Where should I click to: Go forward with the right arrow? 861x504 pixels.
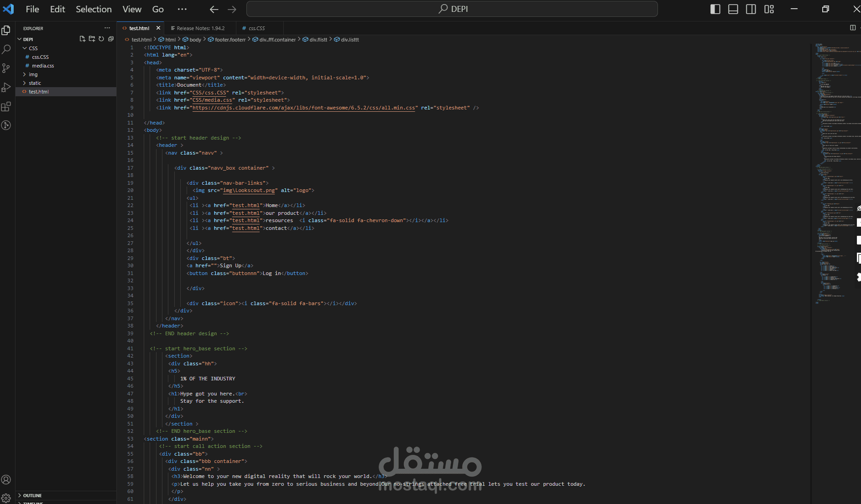pos(232,9)
